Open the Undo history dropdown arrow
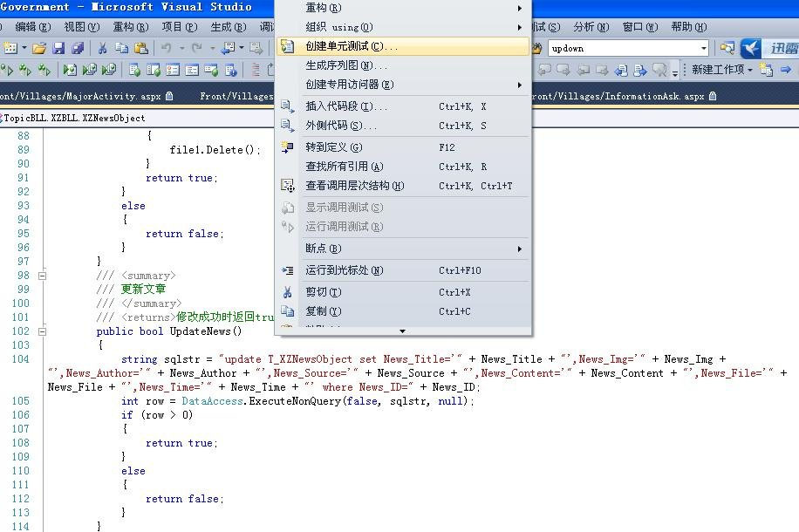This screenshot has height=532, width=799. click(182, 49)
